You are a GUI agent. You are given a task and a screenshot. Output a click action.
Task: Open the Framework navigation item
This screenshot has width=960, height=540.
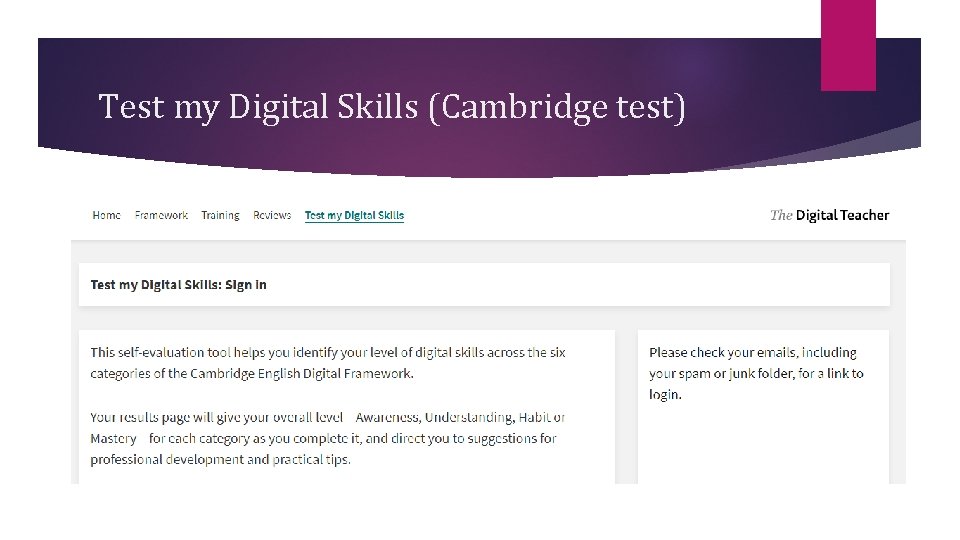[161, 215]
